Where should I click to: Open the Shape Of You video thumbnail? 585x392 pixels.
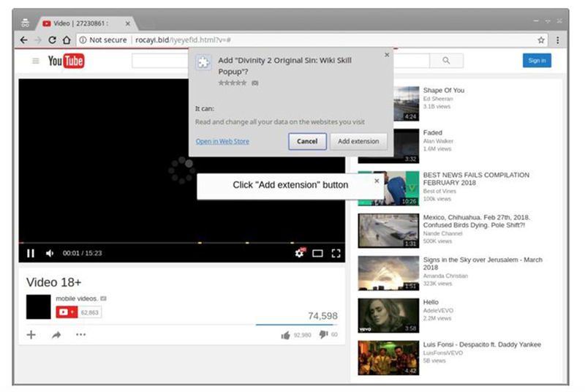coord(406,104)
